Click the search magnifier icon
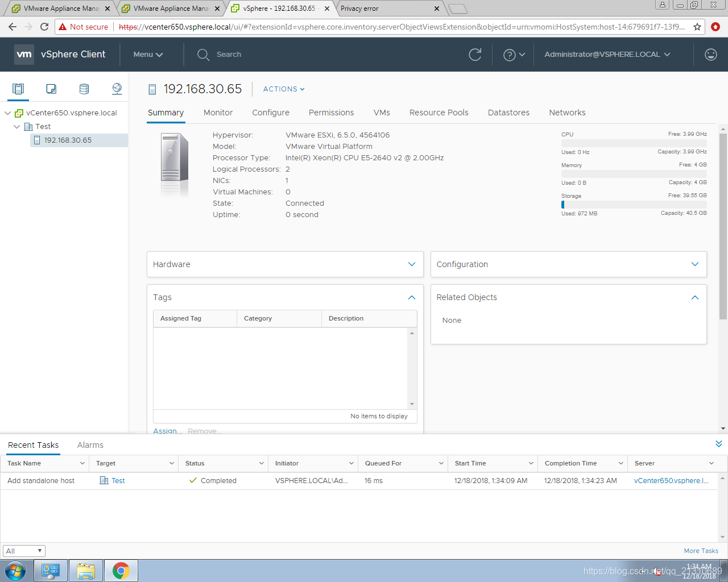Screen dimensions: 728x582 203,55
